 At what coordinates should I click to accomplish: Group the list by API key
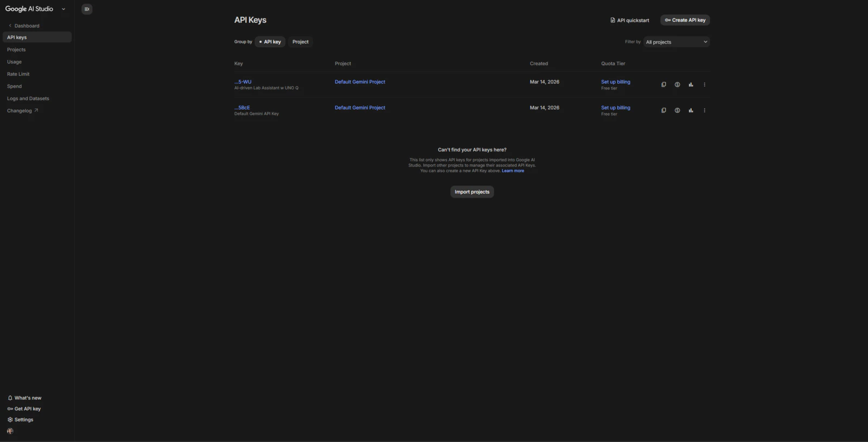(x=270, y=42)
